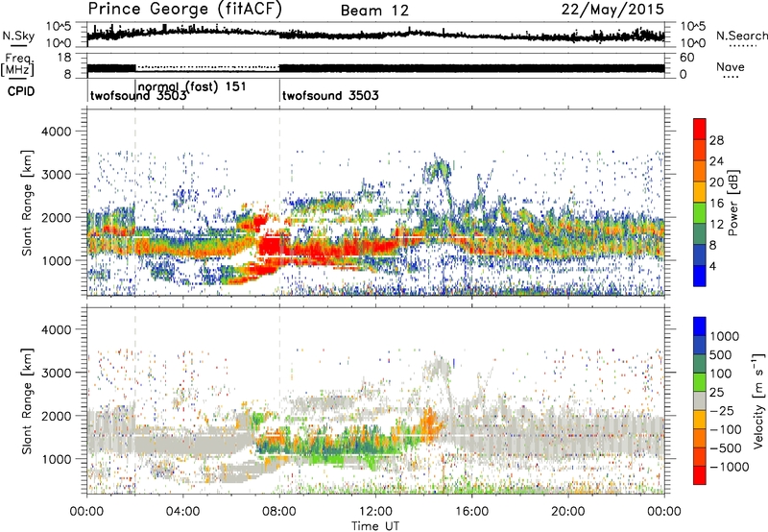
Task: Click the noise sky trace in the top panel
Action: point(375,35)
